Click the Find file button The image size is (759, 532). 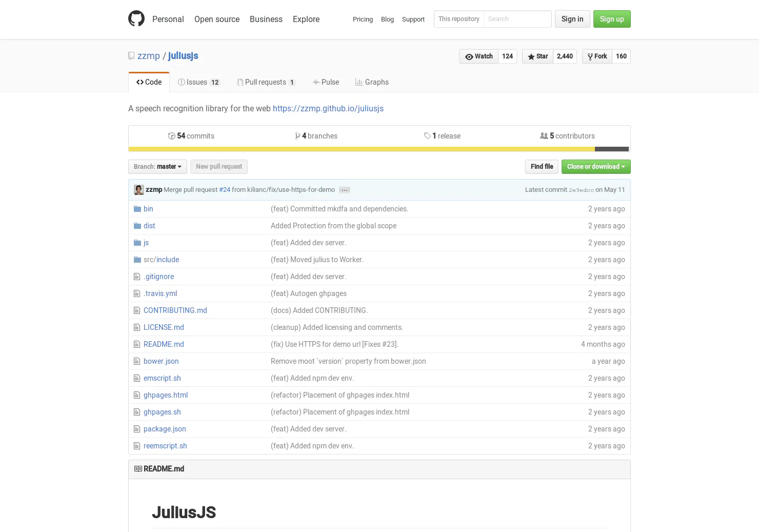pos(542,167)
